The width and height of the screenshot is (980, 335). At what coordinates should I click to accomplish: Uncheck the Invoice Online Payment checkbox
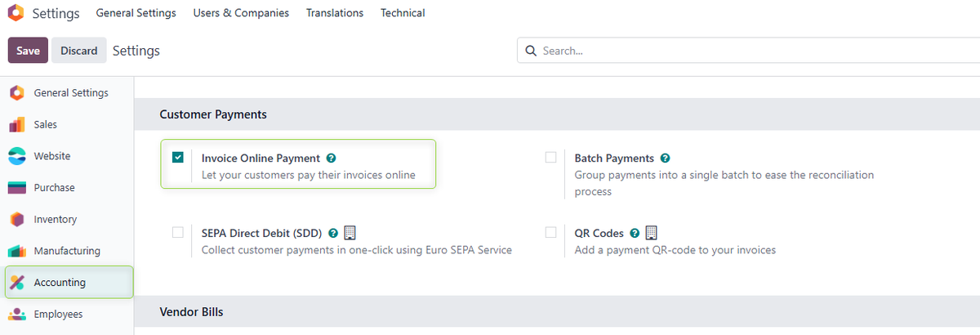point(177,157)
